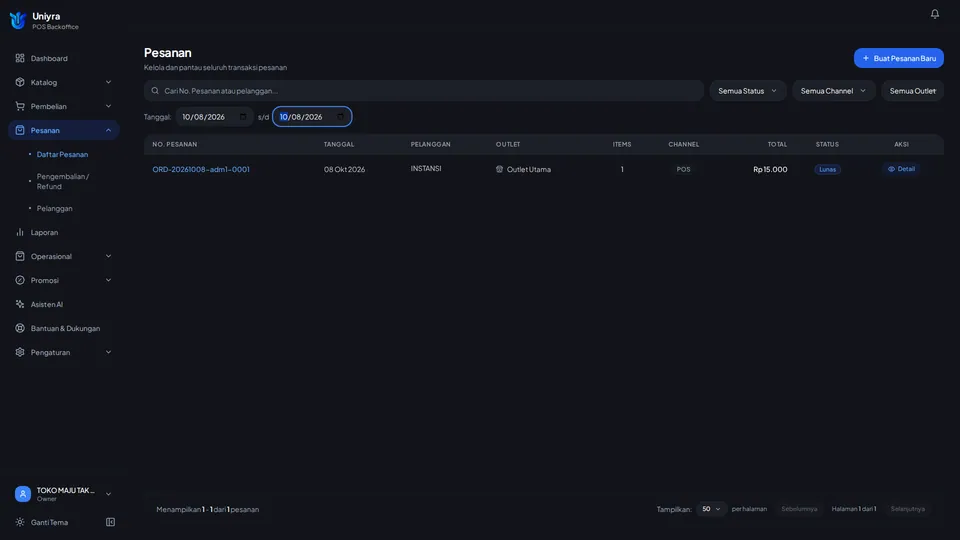This screenshot has height=540, width=960.
Task: Click the Dashboard grid icon
Action: click(x=20, y=58)
